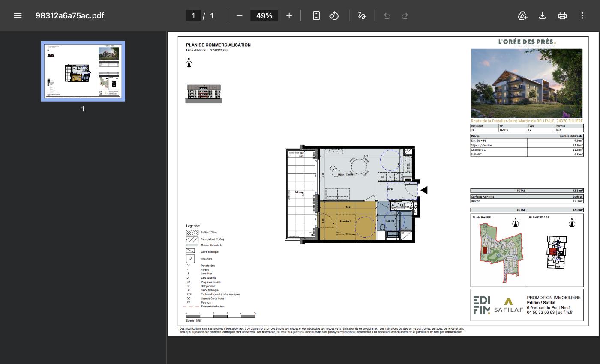This screenshot has height=364, width=600.
Task: Download the PDF file
Action: pos(542,15)
